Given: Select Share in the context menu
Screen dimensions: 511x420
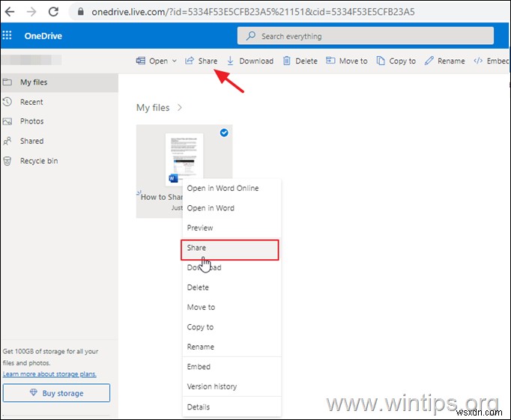Looking at the screenshot, I should pos(230,250).
